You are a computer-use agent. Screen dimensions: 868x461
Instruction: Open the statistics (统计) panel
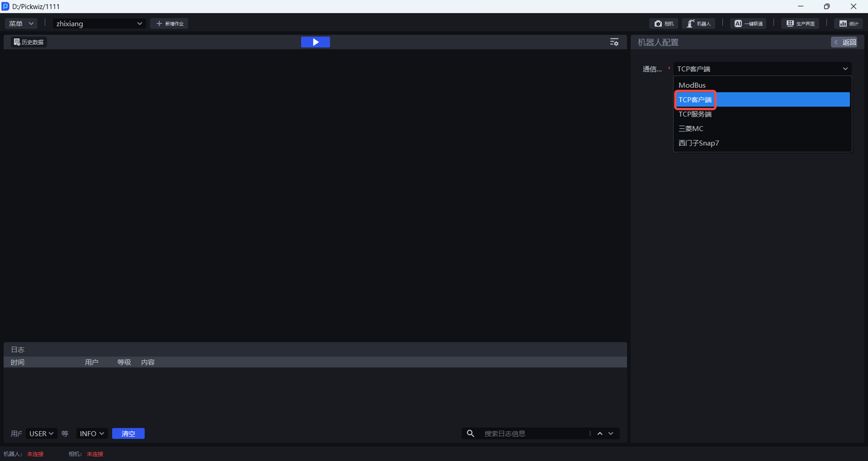pyautogui.click(x=848, y=24)
